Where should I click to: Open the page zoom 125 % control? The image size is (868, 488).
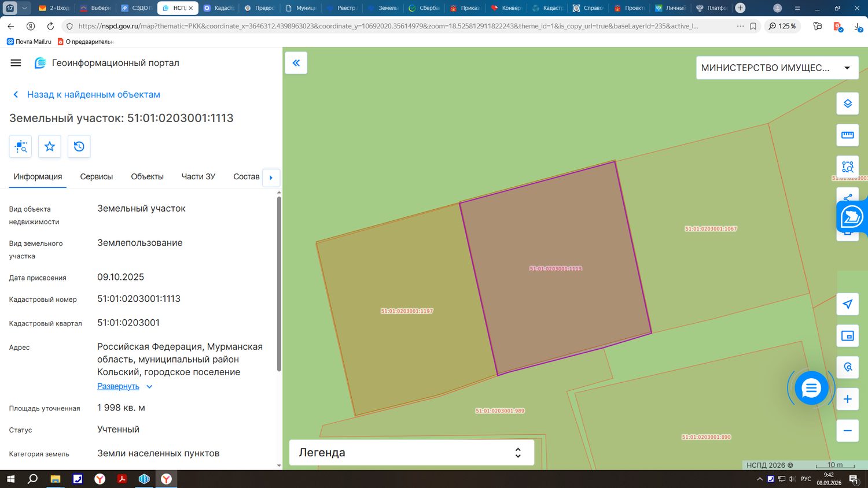(782, 27)
